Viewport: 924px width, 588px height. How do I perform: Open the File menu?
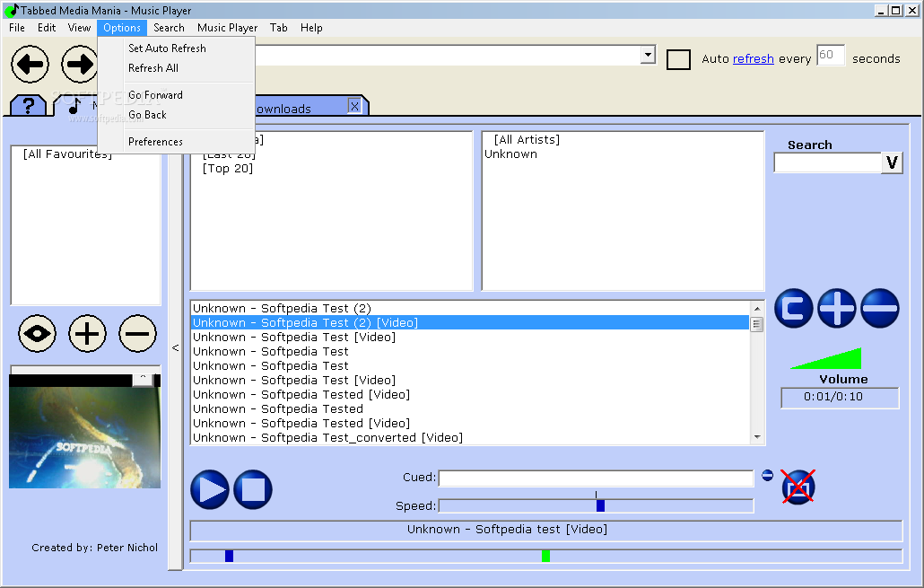(17, 28)
